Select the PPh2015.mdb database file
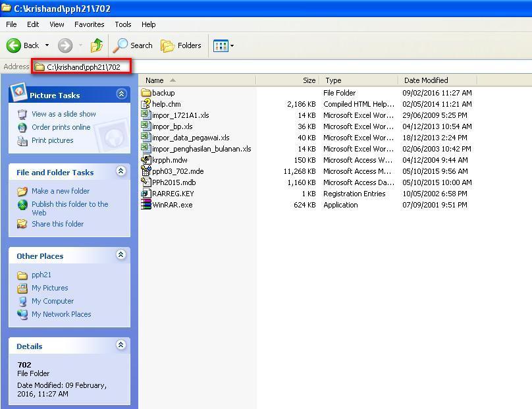The image size is (532, 409). coord(173,182)
